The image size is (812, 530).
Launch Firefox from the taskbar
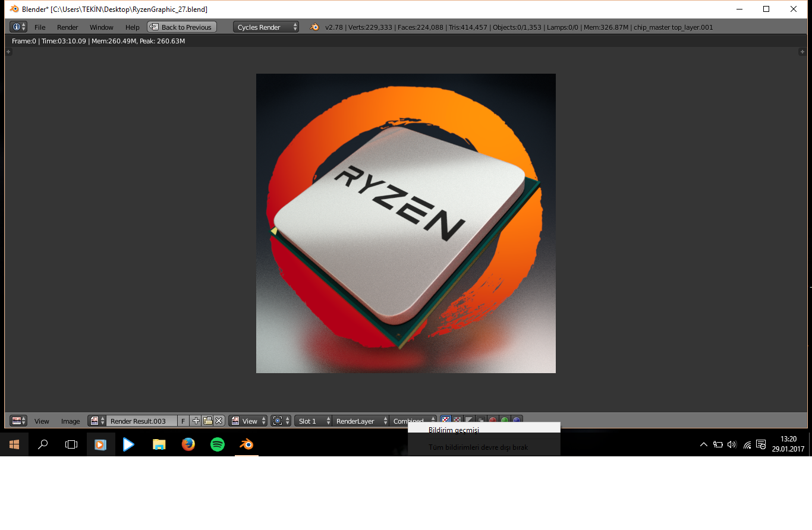[x=188, y=444]
